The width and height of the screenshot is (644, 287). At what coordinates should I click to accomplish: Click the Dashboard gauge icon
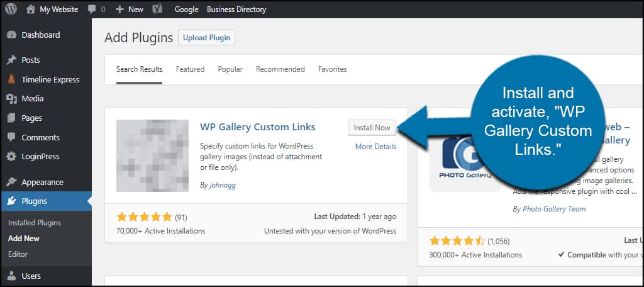(11, 35)
